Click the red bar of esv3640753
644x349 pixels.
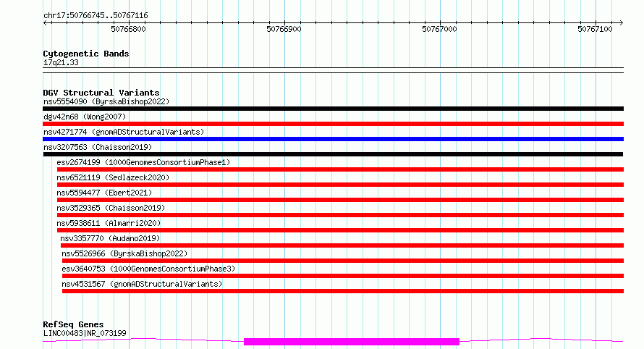pos(342,276)
